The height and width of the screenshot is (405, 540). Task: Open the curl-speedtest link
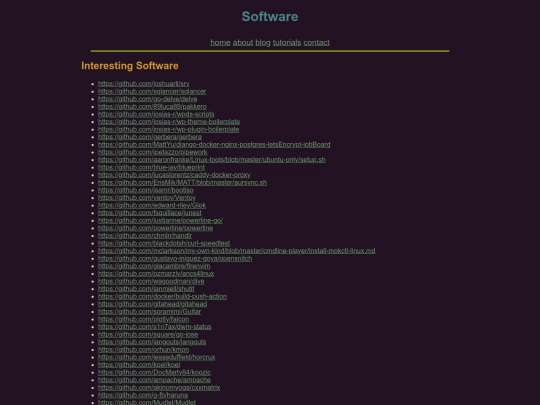[164, 243]
